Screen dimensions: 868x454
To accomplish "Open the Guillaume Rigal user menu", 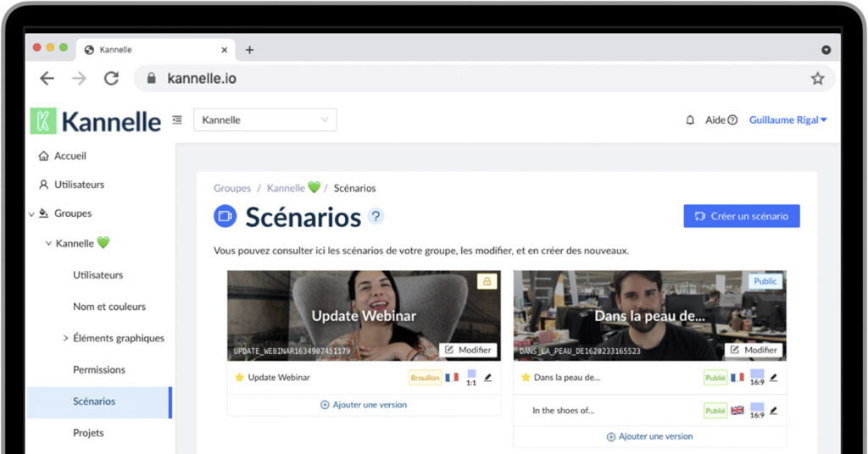I will (x=787, y=120).
